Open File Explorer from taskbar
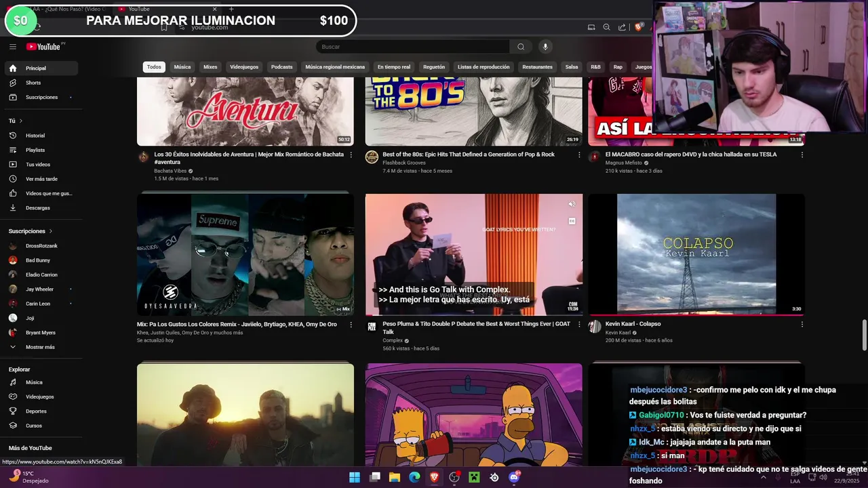 [395, 477]
